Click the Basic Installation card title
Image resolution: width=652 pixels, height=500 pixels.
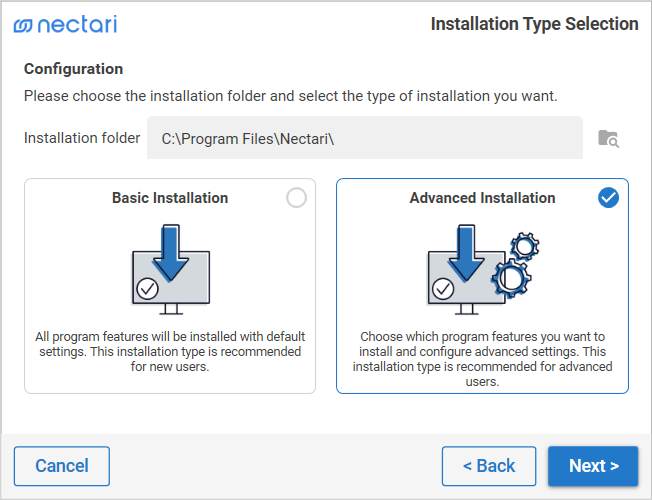pyautogui.click(x=170, y=198)
